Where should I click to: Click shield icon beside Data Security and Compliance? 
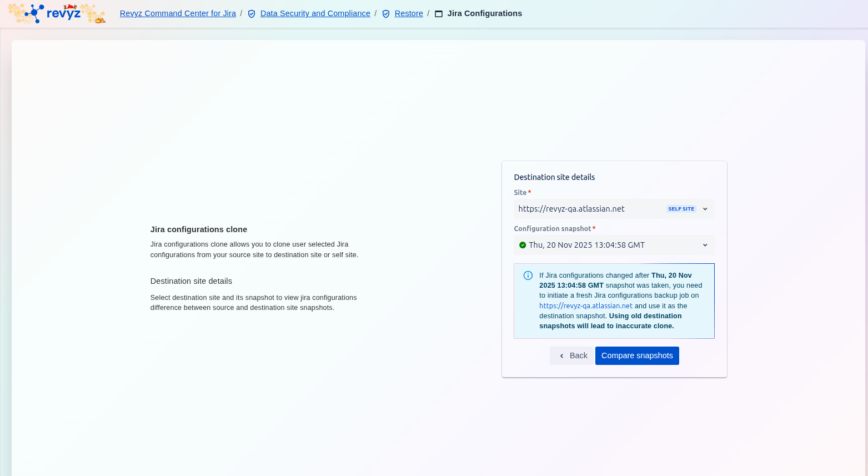point(252,14)
